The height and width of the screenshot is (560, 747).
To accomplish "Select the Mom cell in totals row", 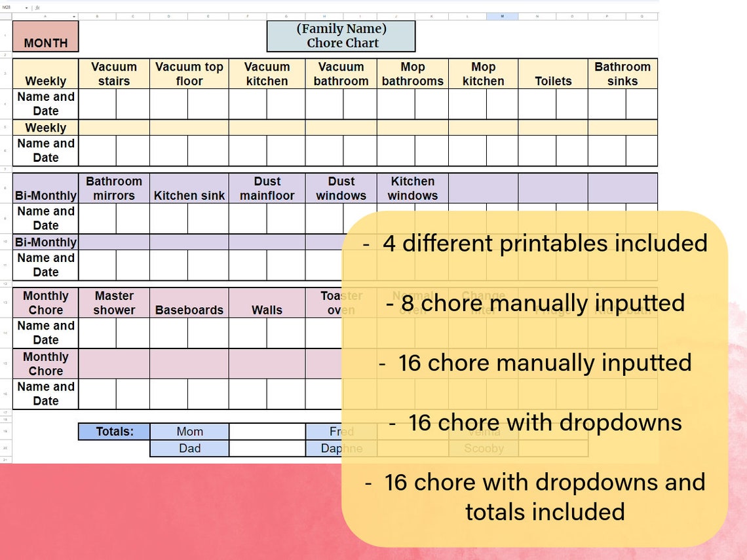I will (189, 431).
